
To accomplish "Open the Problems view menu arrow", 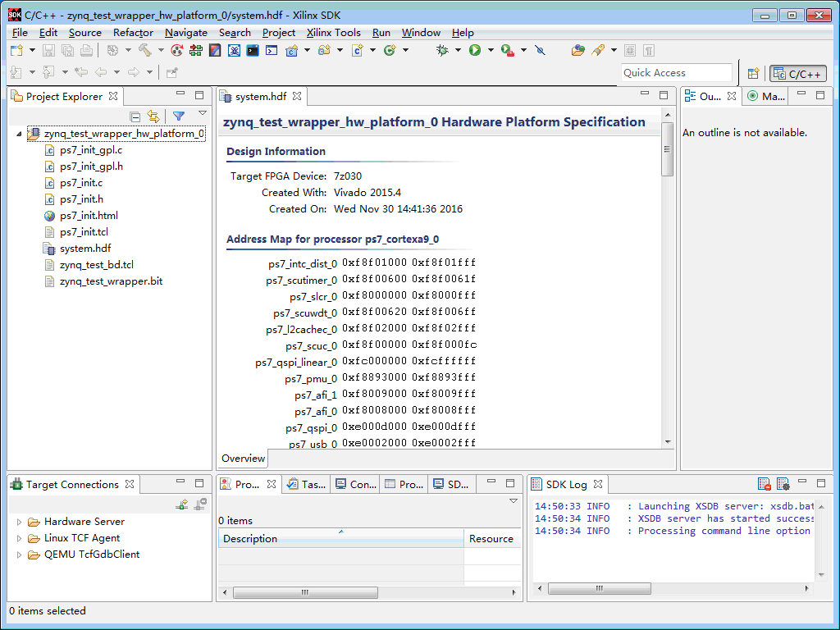I will point(514,501).
